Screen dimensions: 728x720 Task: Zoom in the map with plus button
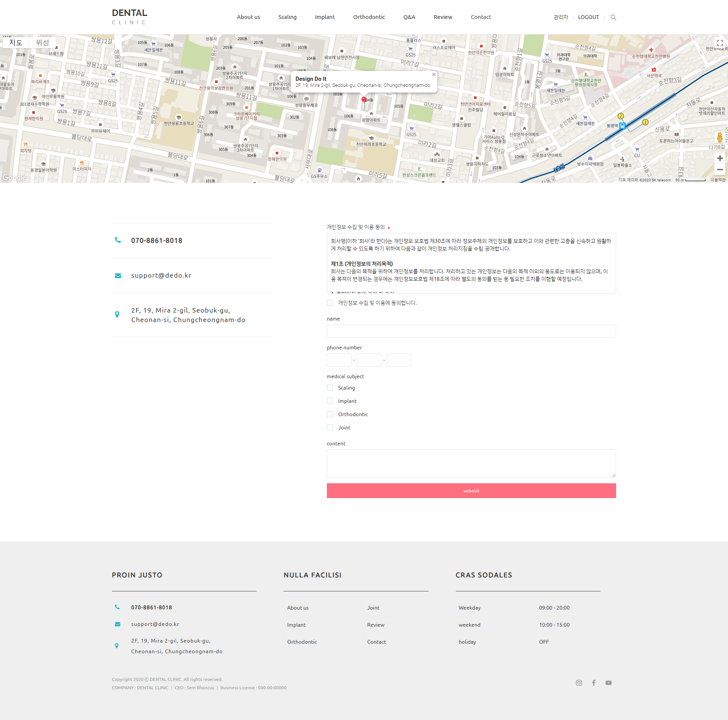click(x=720, y=158)
